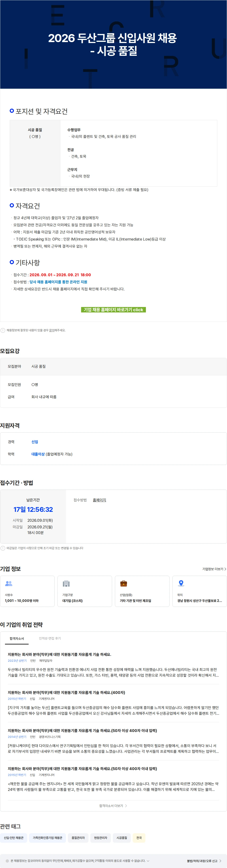Viewport: 227px width, 868px height.
Task: Select the yellow 전국 tag
Action: (139, 838)
